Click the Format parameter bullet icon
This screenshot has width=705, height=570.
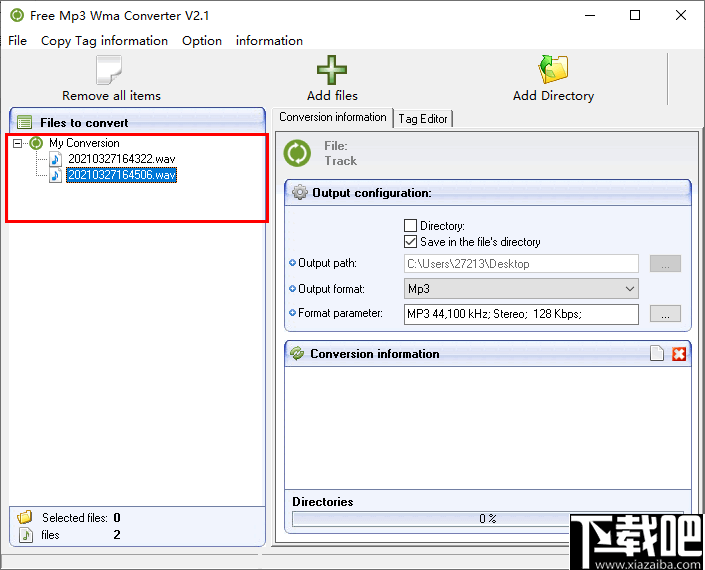293,312
